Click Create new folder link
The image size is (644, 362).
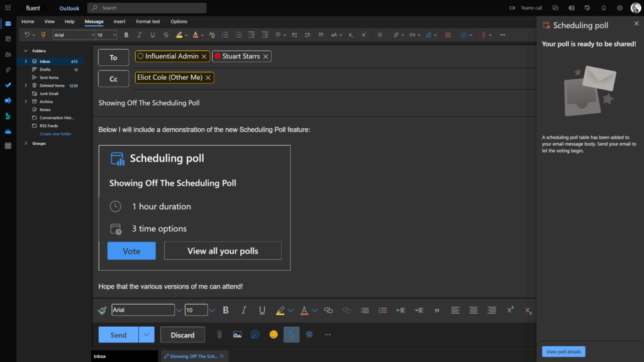(x=54, y=133)
